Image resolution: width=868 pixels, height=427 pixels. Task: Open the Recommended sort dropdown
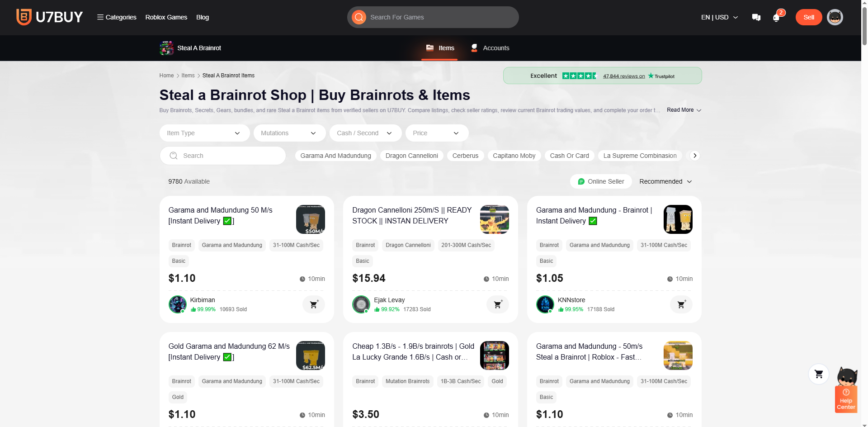665,181
